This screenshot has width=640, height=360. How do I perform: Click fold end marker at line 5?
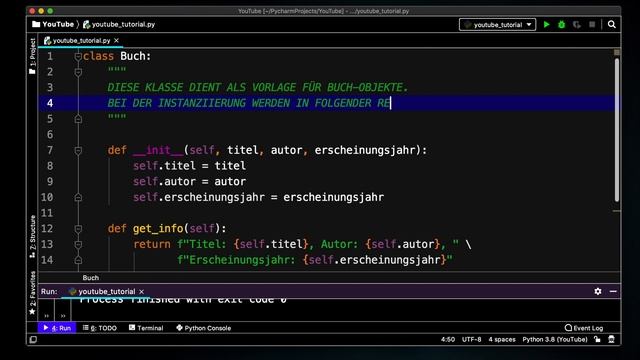pyautogui.click(x=78, y=119)
